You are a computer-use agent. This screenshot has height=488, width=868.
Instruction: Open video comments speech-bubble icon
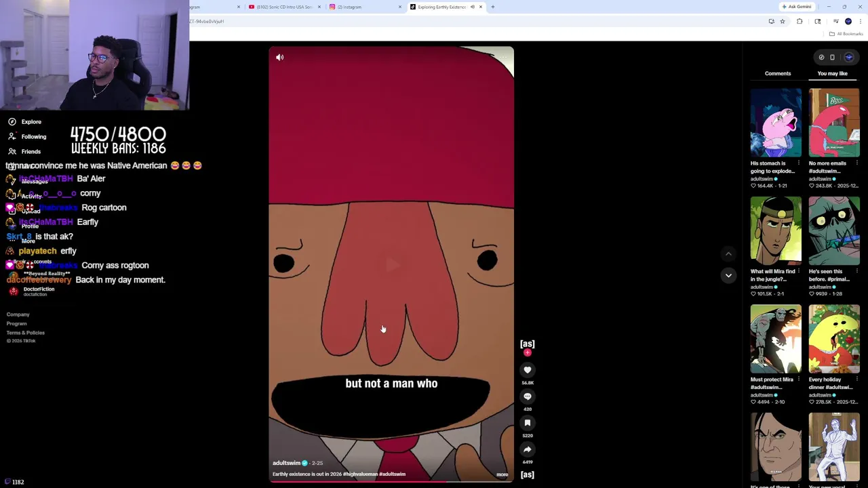528,396
